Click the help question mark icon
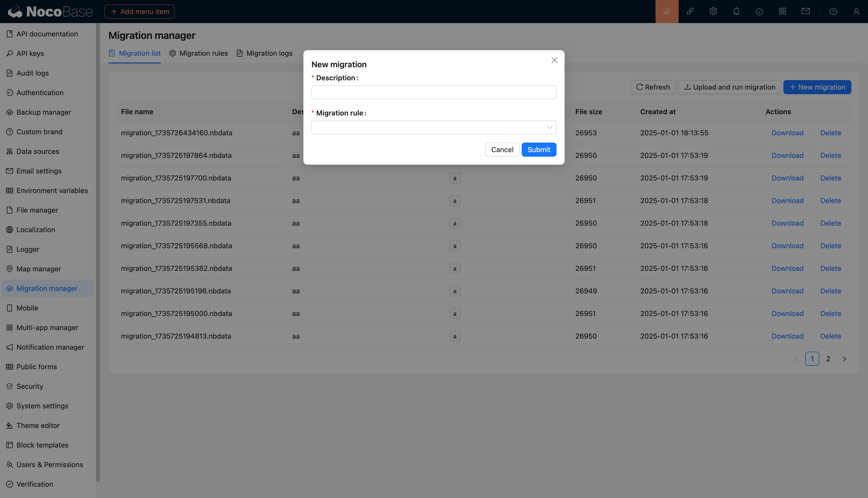The width and height of the screenshot is (868, 498). tap(833, 12)
